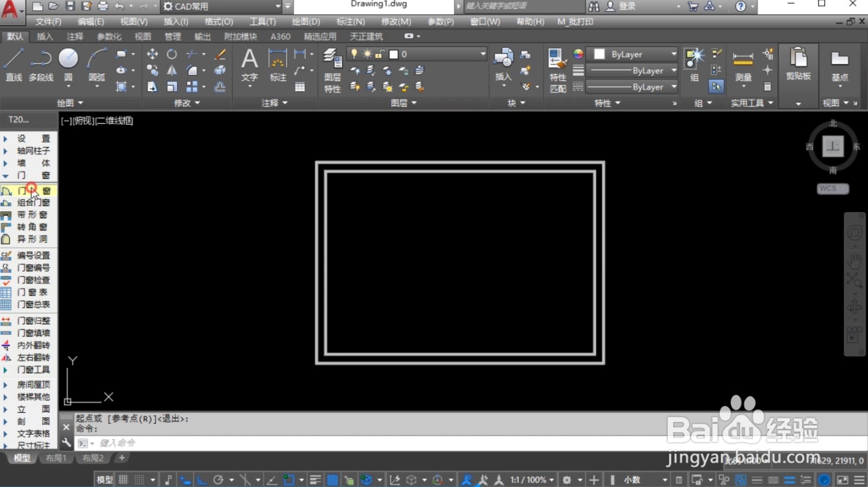
Task: Open the 修改(M) menu
Action: click(x=396, y=22)
